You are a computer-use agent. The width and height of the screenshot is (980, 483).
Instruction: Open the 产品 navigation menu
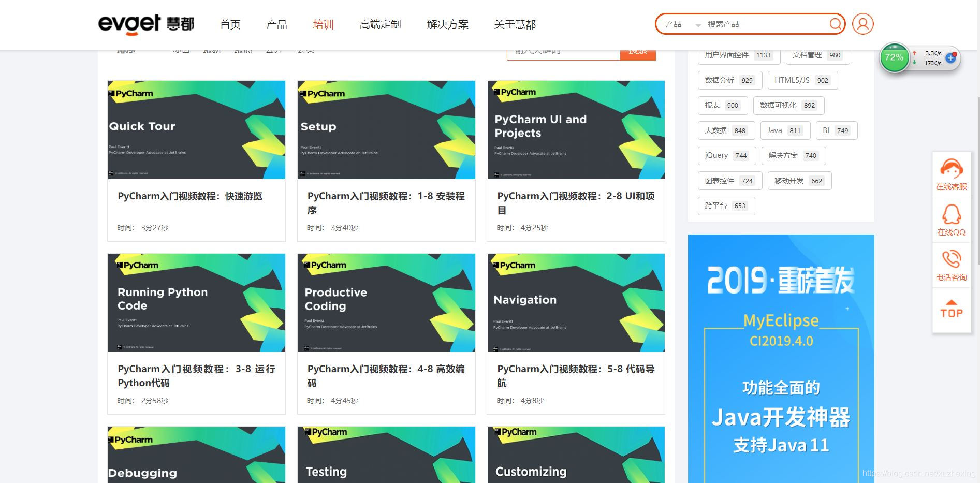[x=276, y=24]
